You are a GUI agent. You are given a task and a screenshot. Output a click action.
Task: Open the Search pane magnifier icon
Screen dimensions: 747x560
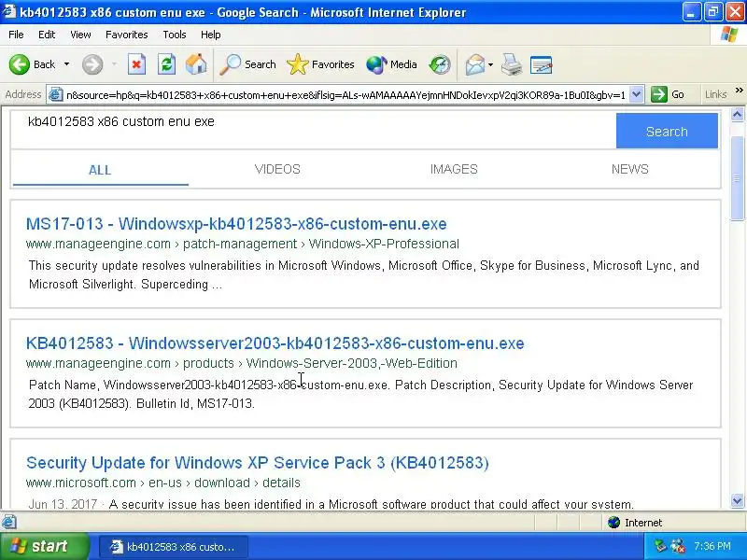point(230,64)
